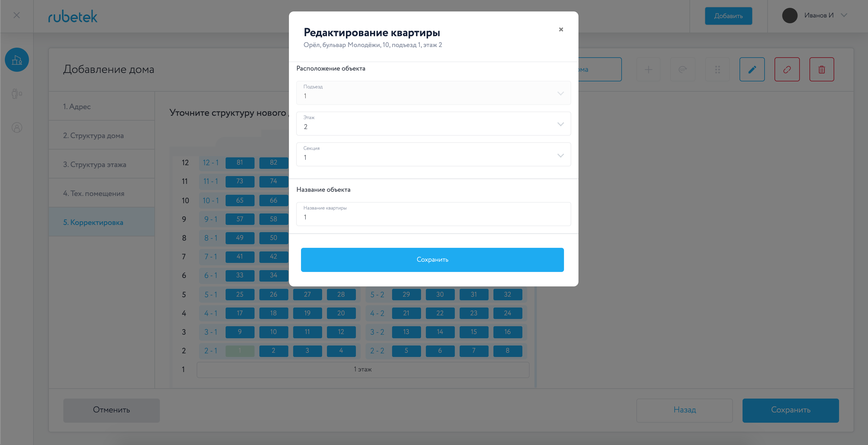Select section label 8 - 1
The height and width of the screenshot is (445, 868).
(211, 238)
